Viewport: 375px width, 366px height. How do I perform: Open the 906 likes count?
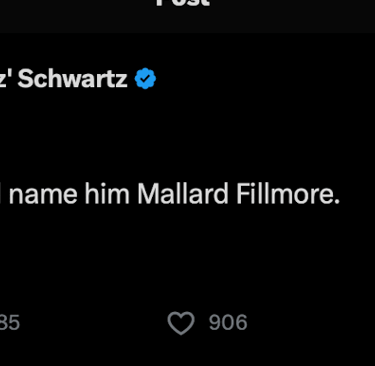(x=228, y=323)
